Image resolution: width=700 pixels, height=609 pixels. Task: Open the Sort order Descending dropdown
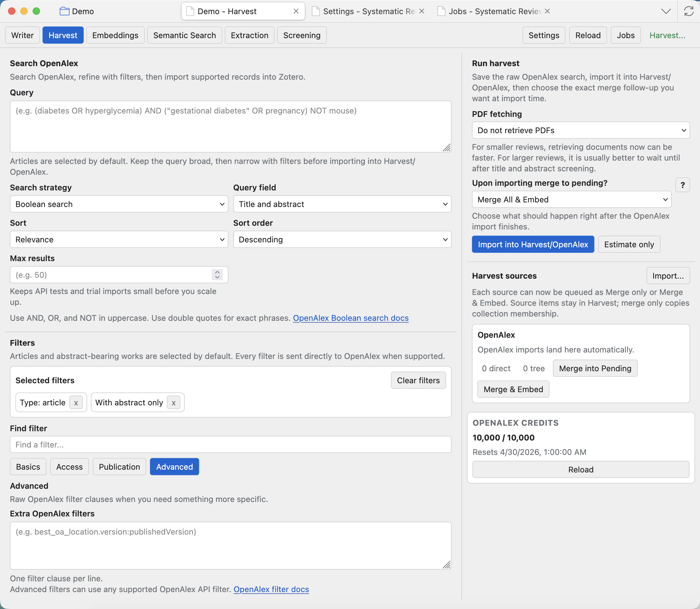pos(342,240)
